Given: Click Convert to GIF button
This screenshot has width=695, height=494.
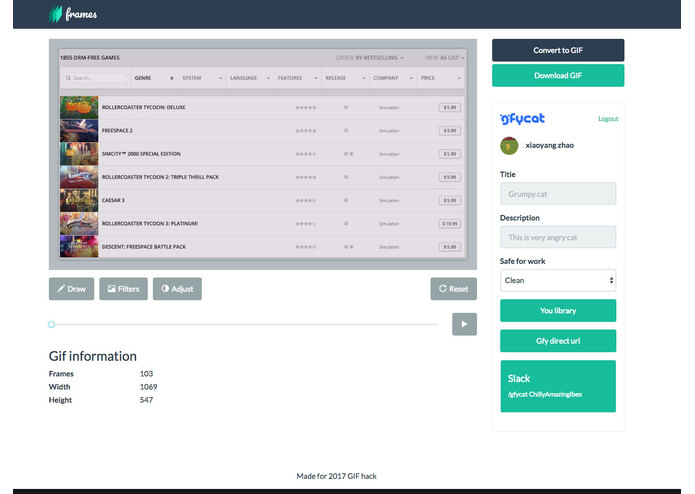Looking at the screenshot, I should (558, 50).
